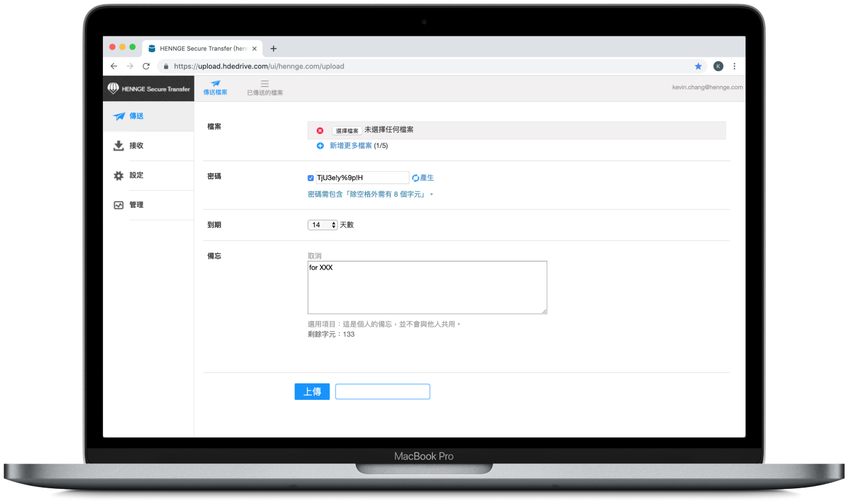848x504 pixels.
Task: Click kevin.chang@hennge.com account text
Action: (707, 87)
